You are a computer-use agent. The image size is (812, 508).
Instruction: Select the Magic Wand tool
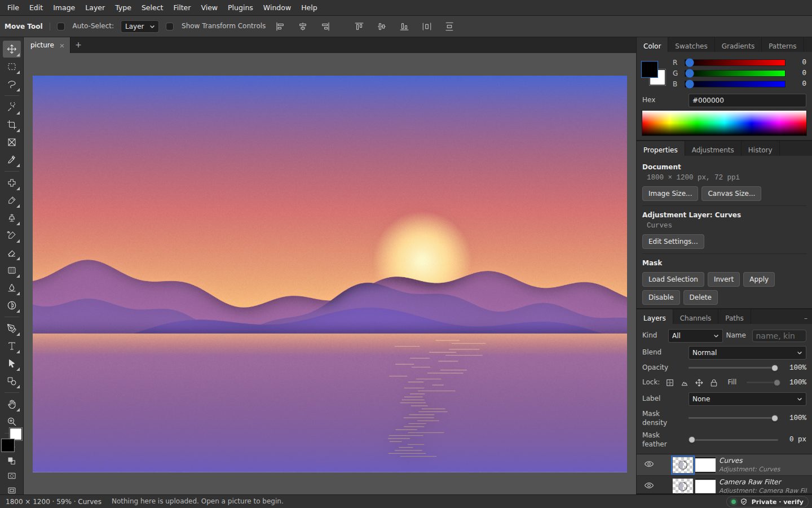[11, 107]
